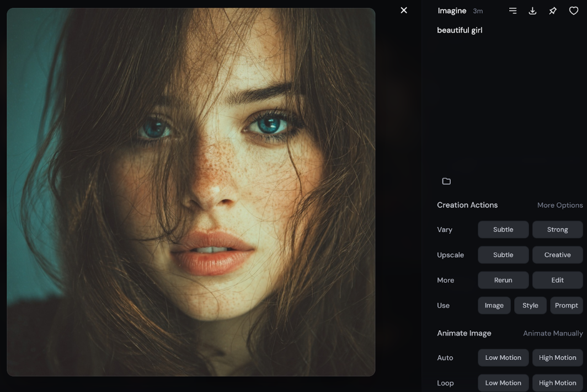The width and height of the screenshot is (587, 392).
Task: Upscale the image with Creative
Action: click(557, 255)
